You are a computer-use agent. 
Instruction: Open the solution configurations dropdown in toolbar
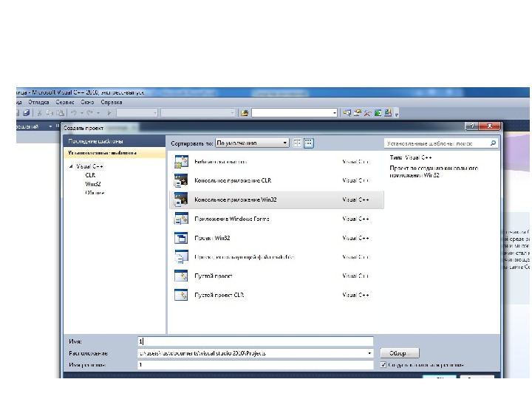[x=155, y=113]
